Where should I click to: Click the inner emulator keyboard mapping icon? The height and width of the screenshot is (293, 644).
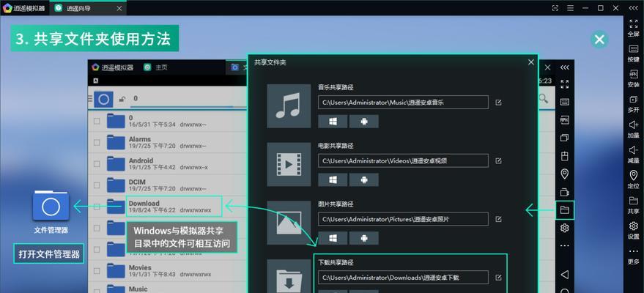565,102
